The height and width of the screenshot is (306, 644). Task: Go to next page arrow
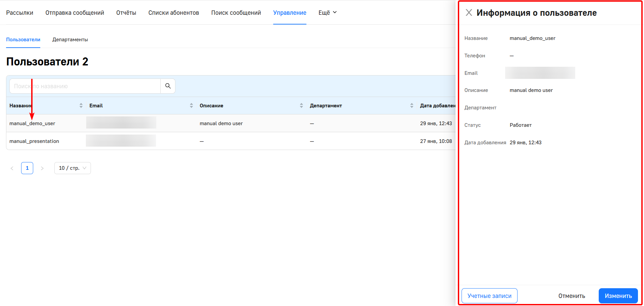point(42,168)
